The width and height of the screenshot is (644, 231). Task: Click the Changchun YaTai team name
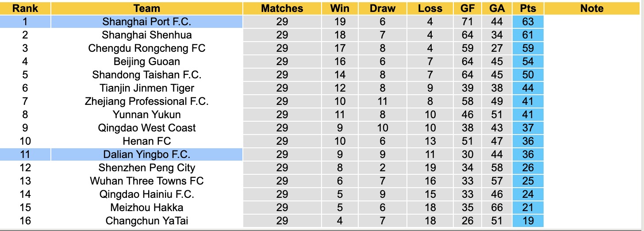click(147, 221)
